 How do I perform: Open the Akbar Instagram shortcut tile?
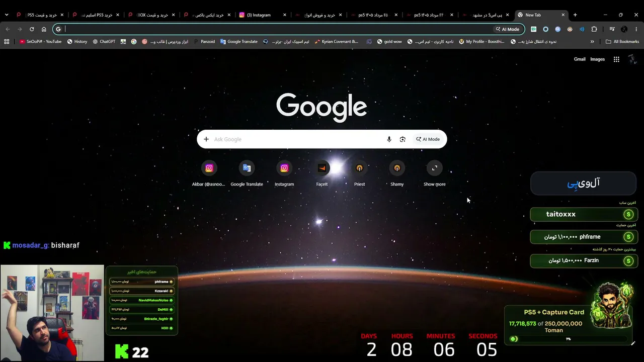tap(209, 173)
